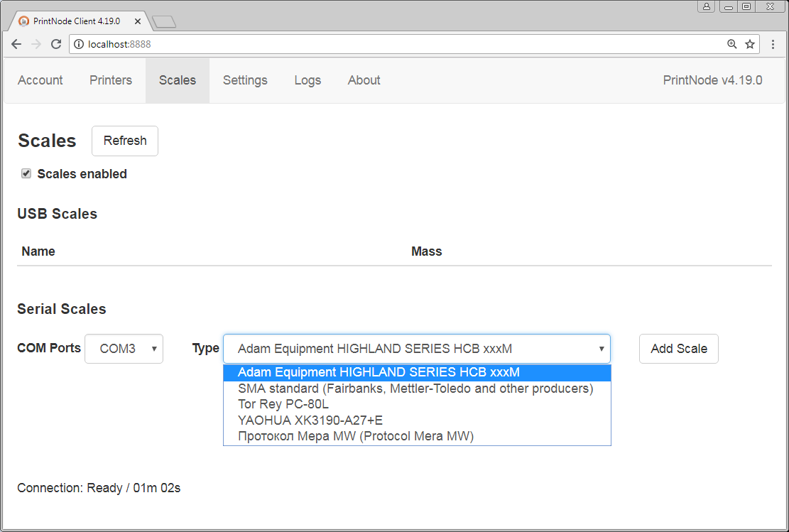
Task: View site information icon in address bar
Action: pos(79,44)
